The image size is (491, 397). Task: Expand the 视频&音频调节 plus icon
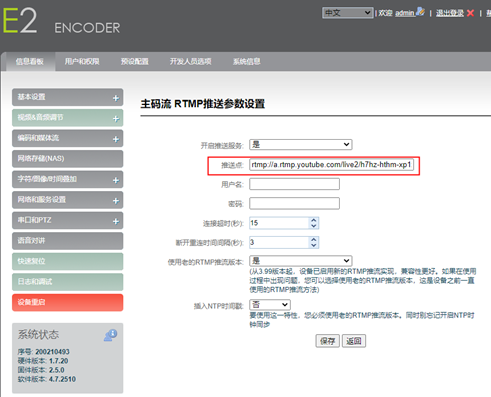(x=116, y=119)
